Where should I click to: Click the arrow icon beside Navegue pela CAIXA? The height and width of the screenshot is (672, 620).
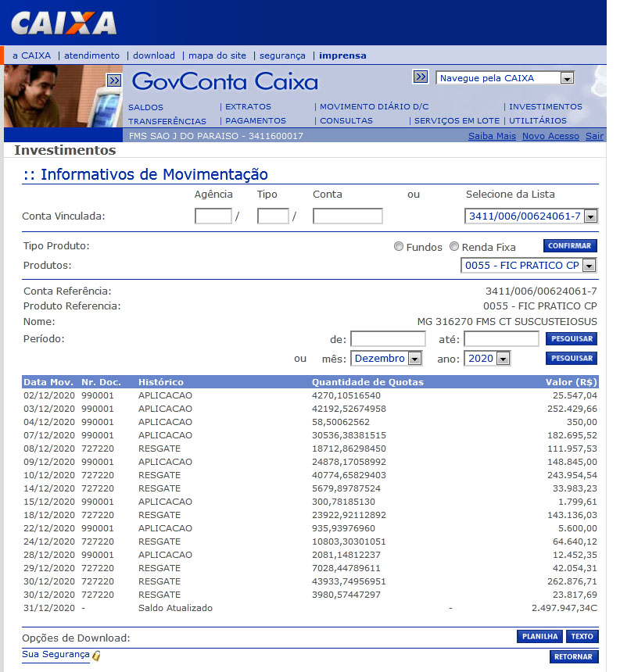pyautogui.click(x=421, y=77)
